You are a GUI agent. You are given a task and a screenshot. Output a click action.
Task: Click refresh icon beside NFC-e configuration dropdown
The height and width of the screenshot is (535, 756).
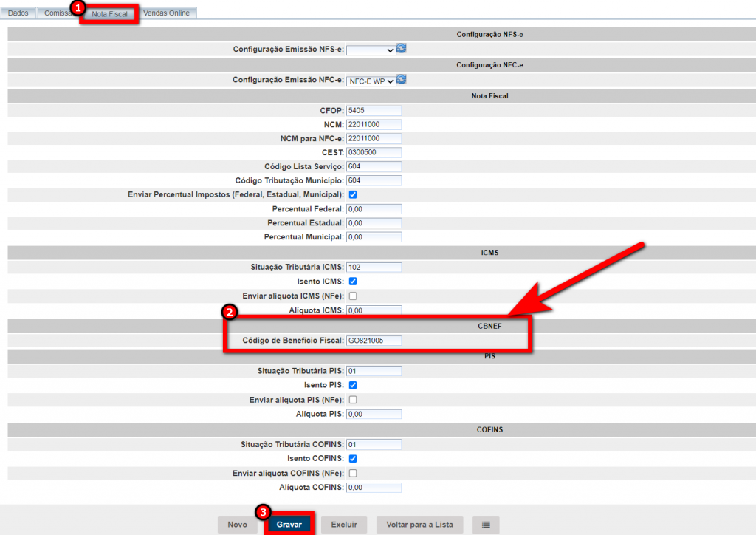click(x=402, y=80)
